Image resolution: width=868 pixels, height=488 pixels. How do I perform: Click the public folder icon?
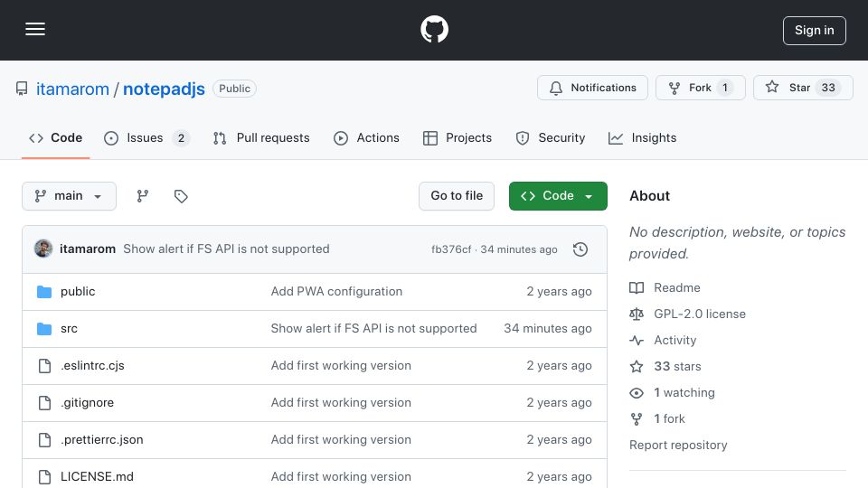coord(44,292)
